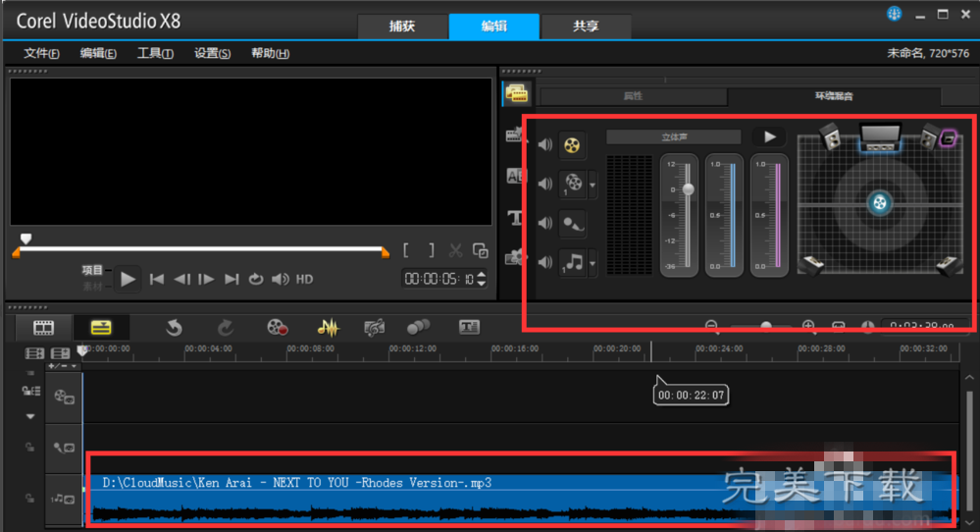This screenshot has width=980, height=532.
Task: Select the project audio reel icon in mixer
Action: point(572,145)
